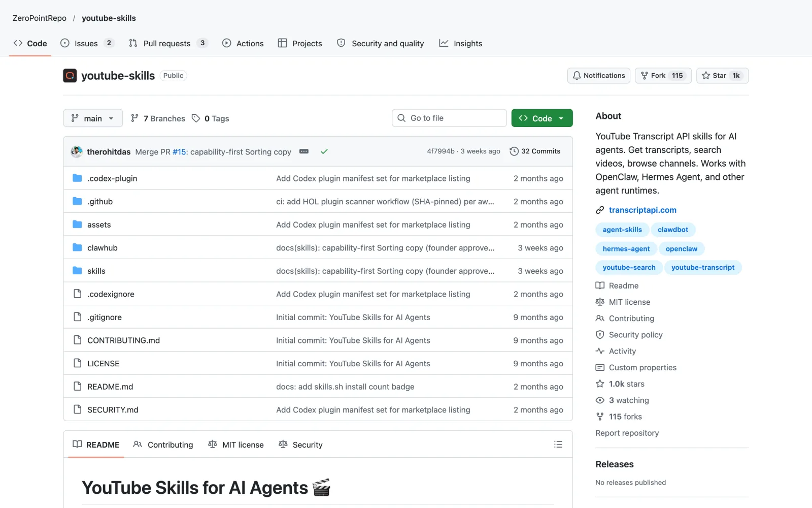Viewport: 812px width, 508px height.
Task: Select the README file tab
Action: click(96, 444)
